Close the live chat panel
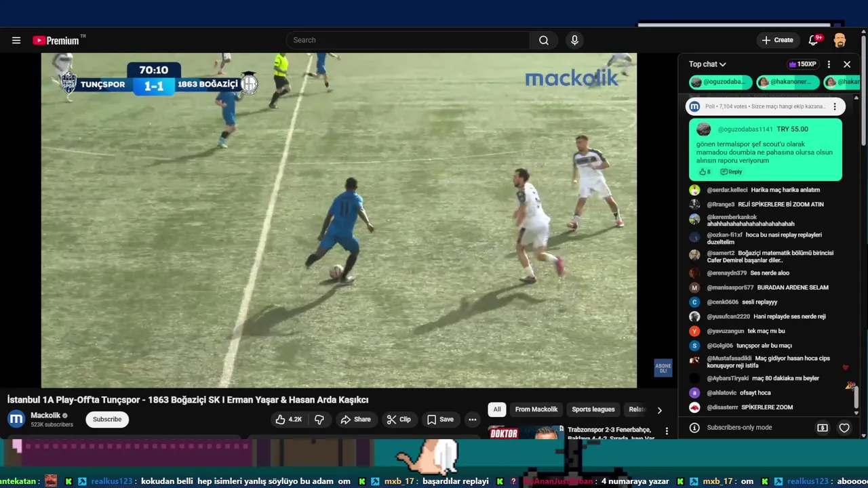The height and width of the screenshot is (488, 868). (x=847, y=64)
